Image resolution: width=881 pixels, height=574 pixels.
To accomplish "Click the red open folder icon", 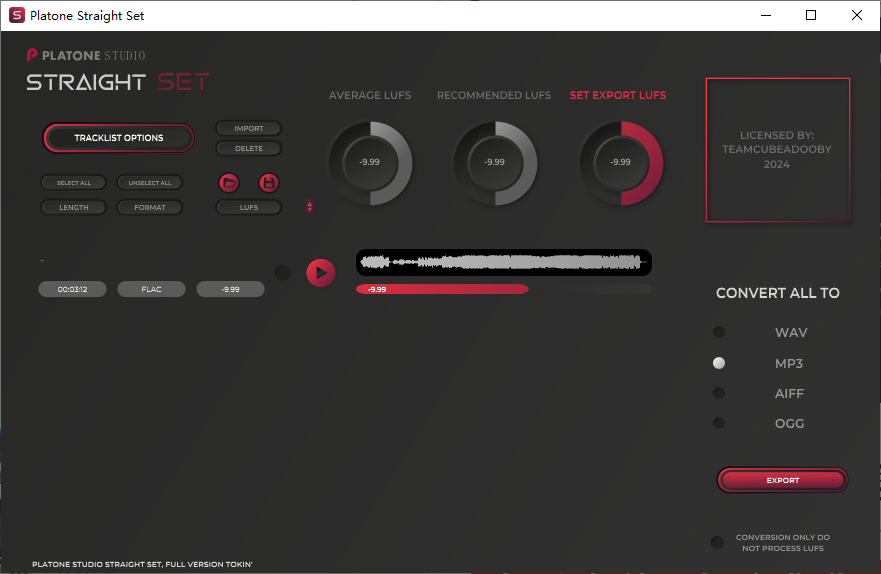I will click(229, 183).
